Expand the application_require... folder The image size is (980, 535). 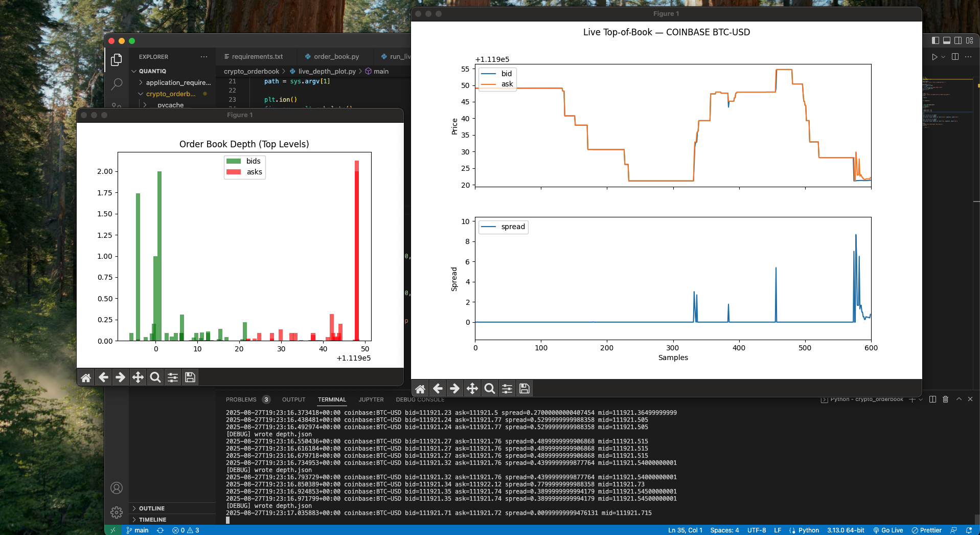point(178,82)
